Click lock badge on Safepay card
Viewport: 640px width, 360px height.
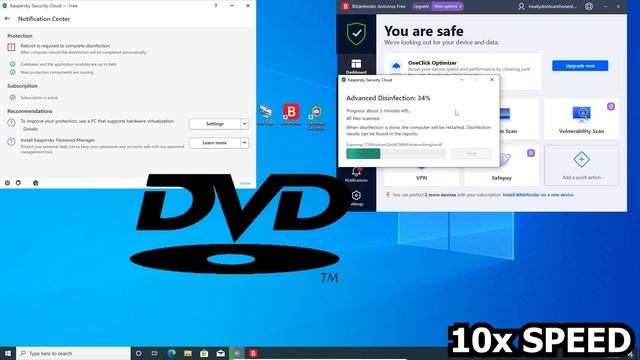tap(531, 153)
